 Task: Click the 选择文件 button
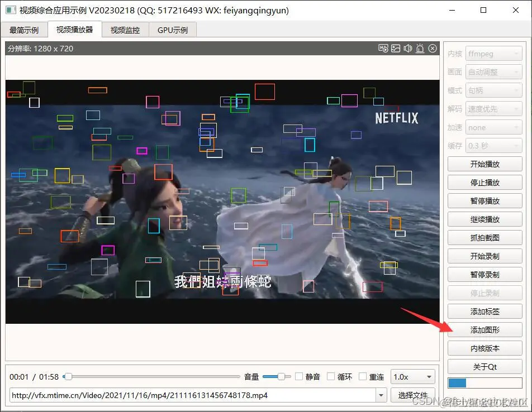coord(412,395)
